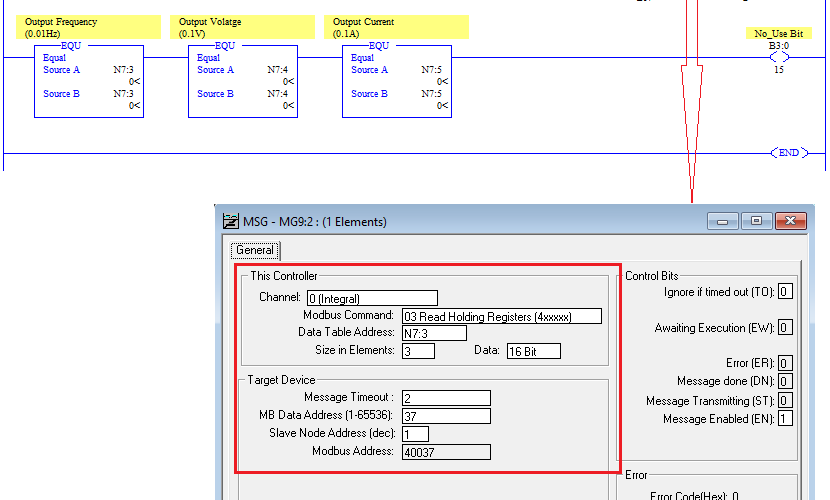Screen dimensions: 830x500
Task: Click the MSG - MG9:2 : (1 Elements) title
Action: click(x=314, y=222)
